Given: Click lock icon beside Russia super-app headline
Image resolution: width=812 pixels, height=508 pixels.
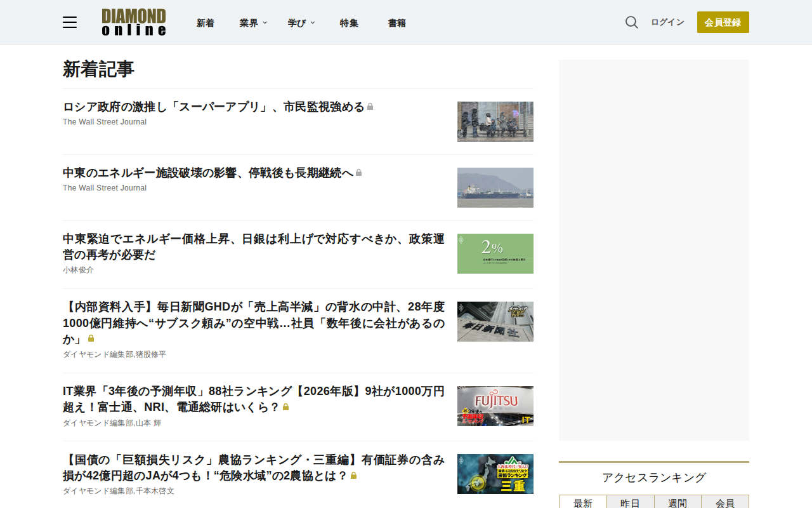Looking at the screenshot, I should point(370,107).
